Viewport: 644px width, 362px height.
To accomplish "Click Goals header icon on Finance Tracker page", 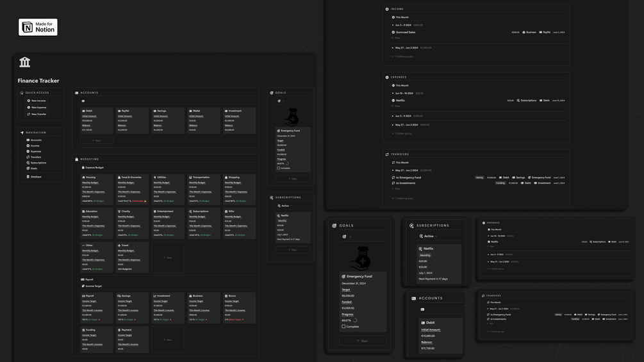I will pyautogui.click(x=272, y=93).
